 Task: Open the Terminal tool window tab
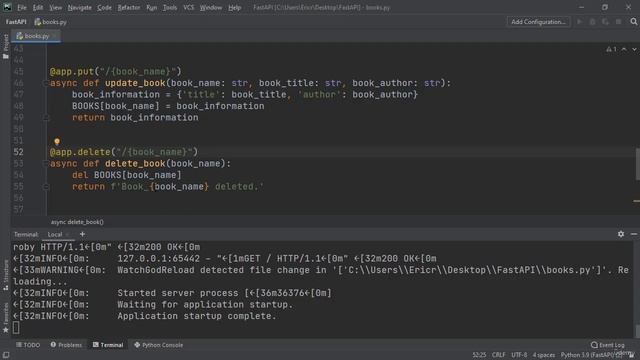pos(108,345)
